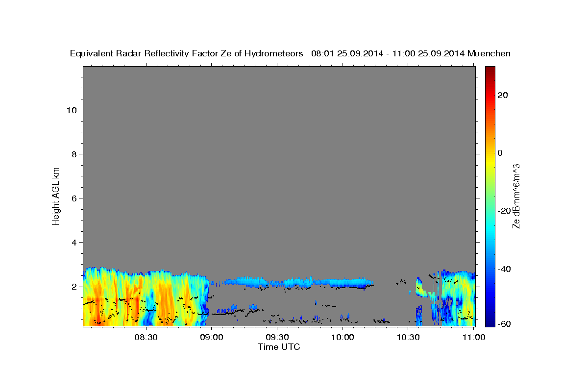Click the 08:30 time tick label
This screenshot has height=392, width=588.
coord(146,338)
